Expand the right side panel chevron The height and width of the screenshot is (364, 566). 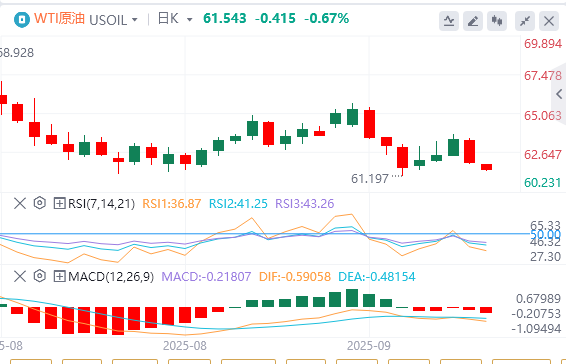click(559, 94)
